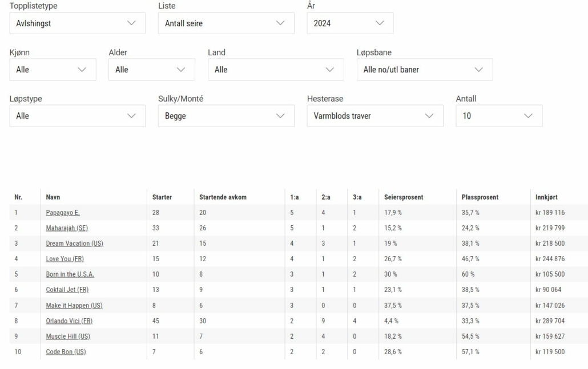Screen dimensions: 588x369
Task: Click the Born in the U.S.A. link
Action: pyautogui.click(x=70, y=274)
